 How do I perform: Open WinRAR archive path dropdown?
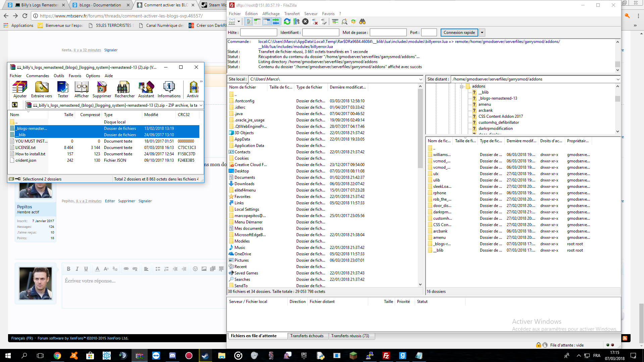point(201,105)
